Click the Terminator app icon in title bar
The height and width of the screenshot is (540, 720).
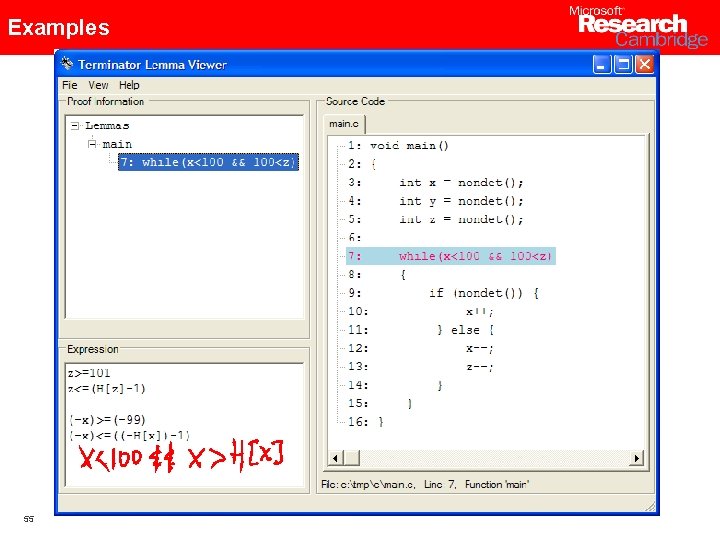pos(67,64)
